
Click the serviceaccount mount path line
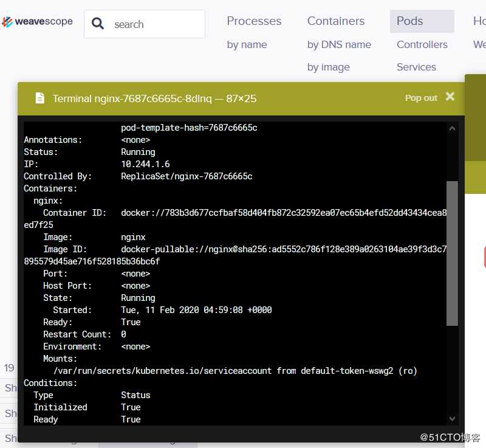point(235,371)
